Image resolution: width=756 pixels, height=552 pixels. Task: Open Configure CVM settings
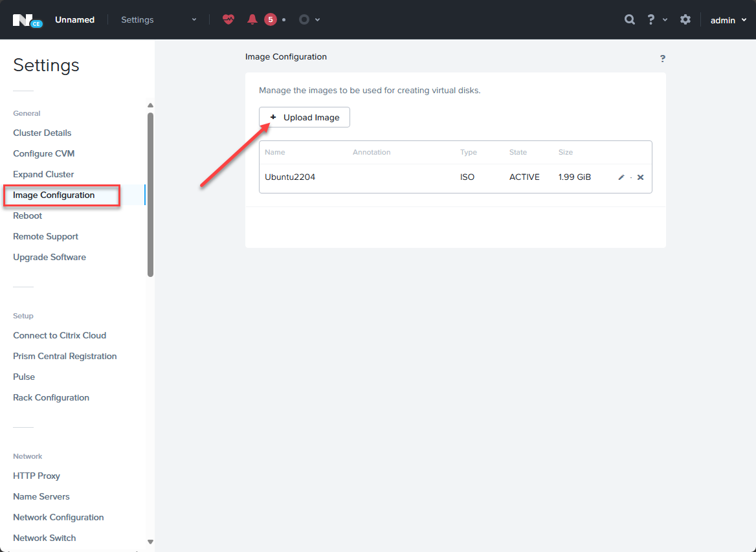click(x=43, y=153)
